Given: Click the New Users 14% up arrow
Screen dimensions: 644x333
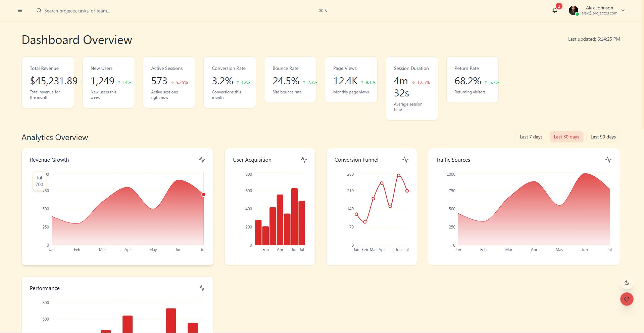Looking at the screenshot, I should click(x=119, y=82).
